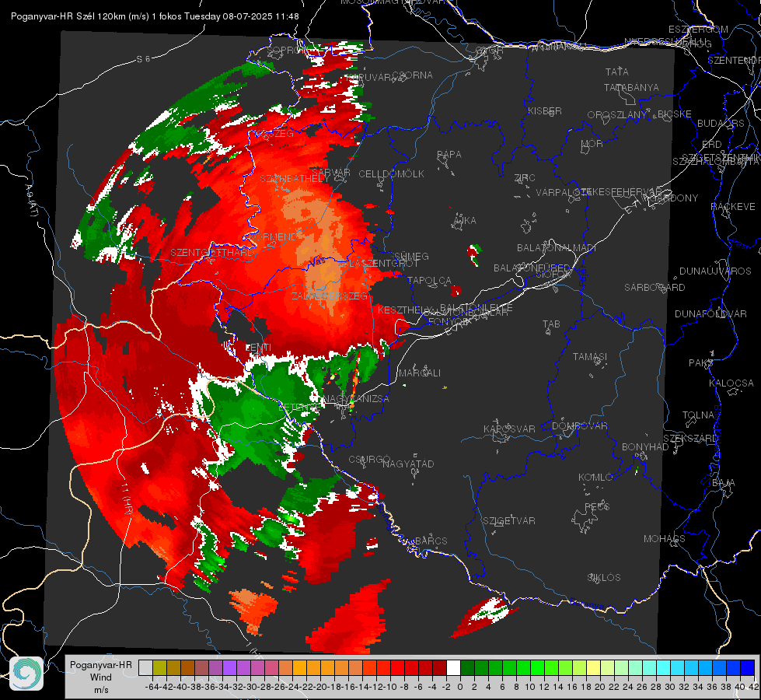761x700 pixels.
Task: Select the 'SZIGETVÁR' town label
Action: click(508, 521)
